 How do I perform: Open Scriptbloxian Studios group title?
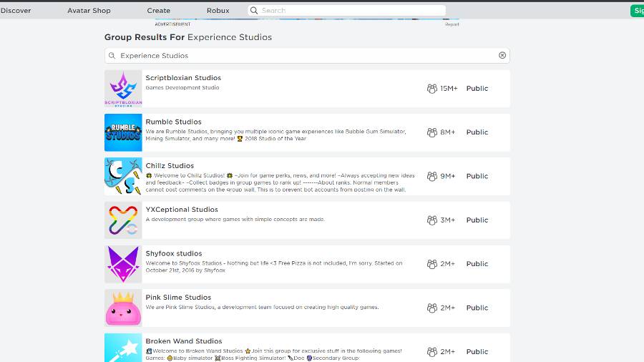click(183, 77)
